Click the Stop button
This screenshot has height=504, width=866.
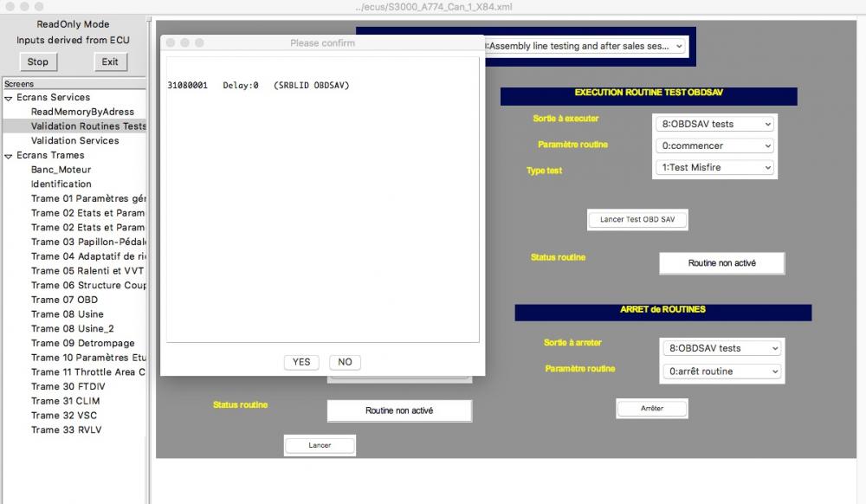click(37, 61)
